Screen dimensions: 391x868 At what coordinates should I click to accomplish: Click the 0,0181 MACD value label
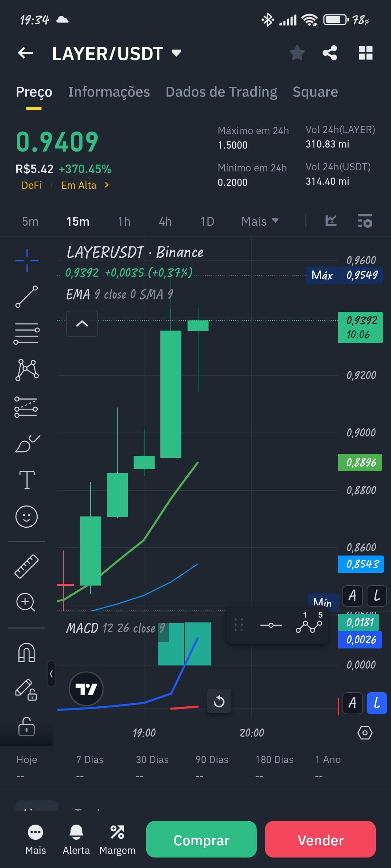point(359,622)
